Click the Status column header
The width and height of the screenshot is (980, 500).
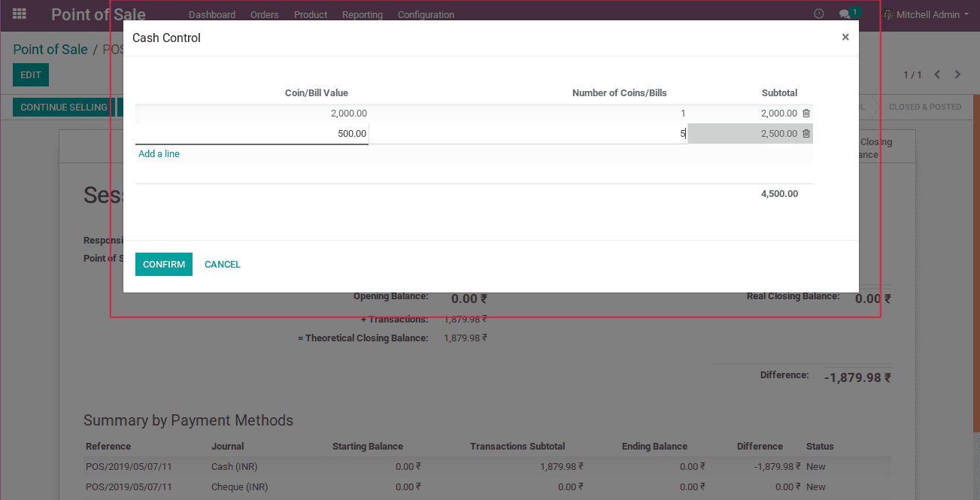(820, 446)
